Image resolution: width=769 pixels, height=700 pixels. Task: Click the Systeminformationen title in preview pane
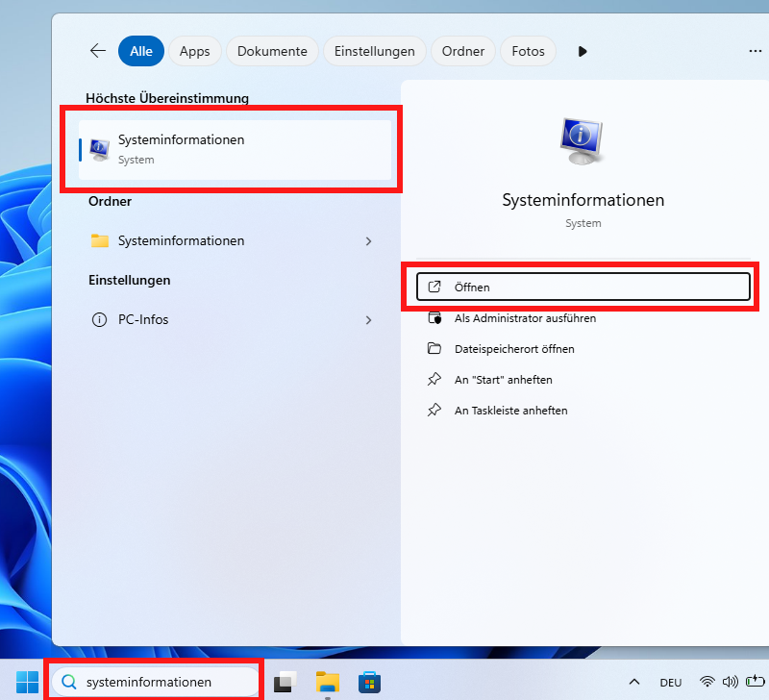coord(583,200)
